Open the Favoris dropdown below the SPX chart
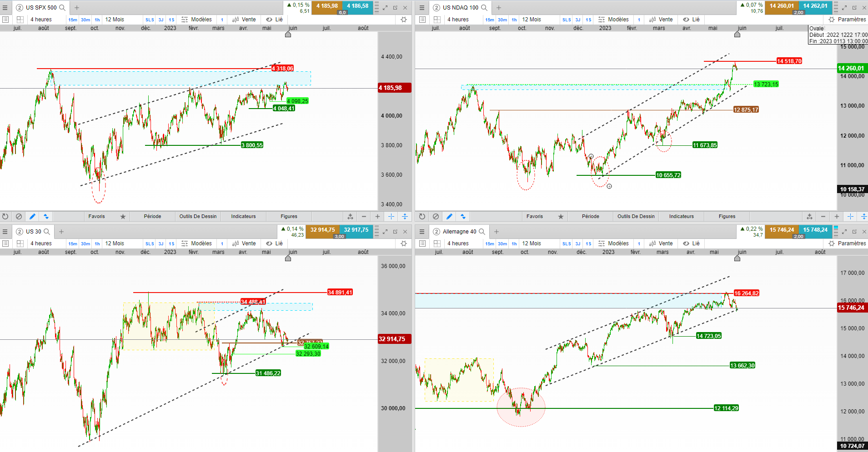 [x=96, y=217]
